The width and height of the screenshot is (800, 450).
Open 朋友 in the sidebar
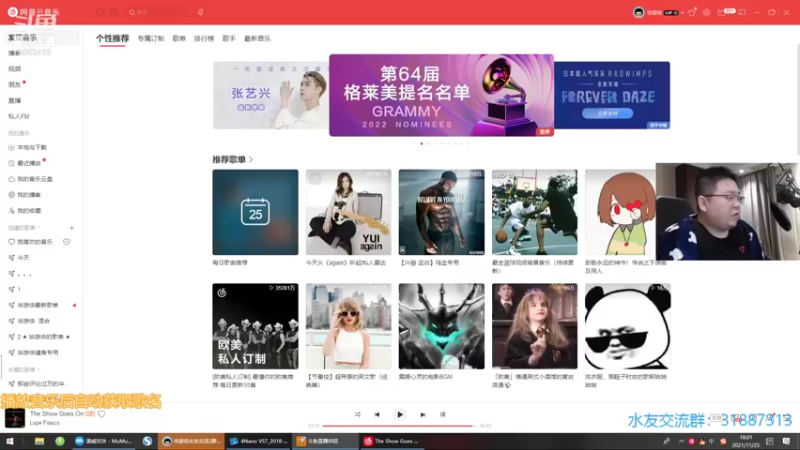point(14,84)
